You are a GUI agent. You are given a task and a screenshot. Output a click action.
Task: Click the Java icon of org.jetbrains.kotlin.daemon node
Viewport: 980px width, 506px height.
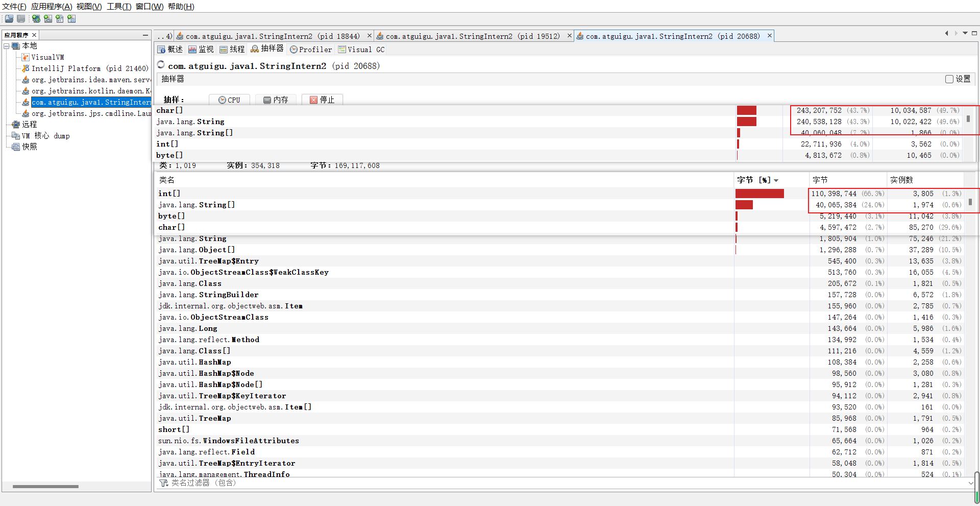click(x=26, y=91)
